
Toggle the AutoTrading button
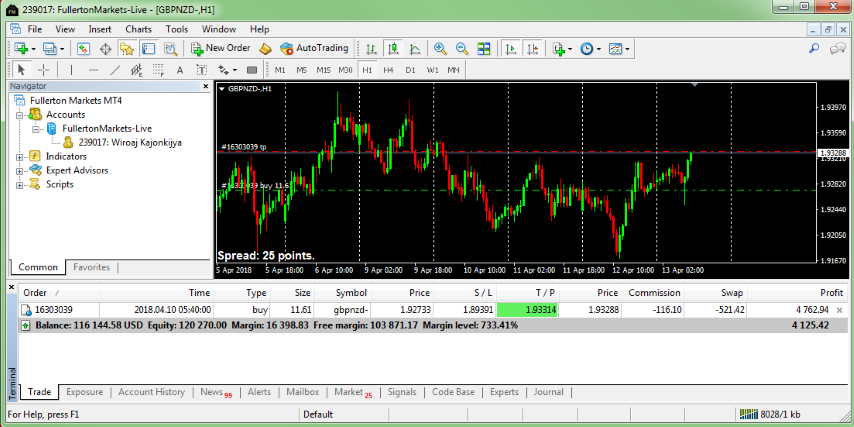click(314, 48)
